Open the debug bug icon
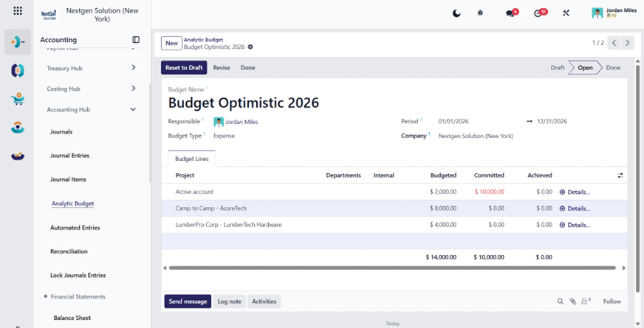644x328 pixels. [x=480, y=13]
